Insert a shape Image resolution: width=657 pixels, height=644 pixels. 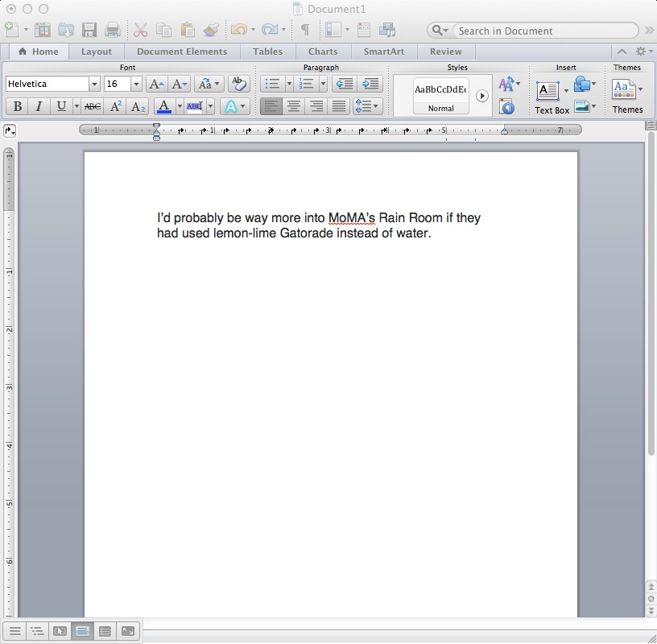585,84
